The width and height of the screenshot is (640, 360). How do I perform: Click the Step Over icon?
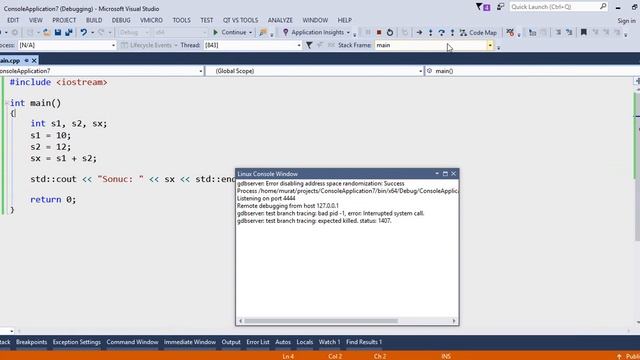(x=441, y=32)
